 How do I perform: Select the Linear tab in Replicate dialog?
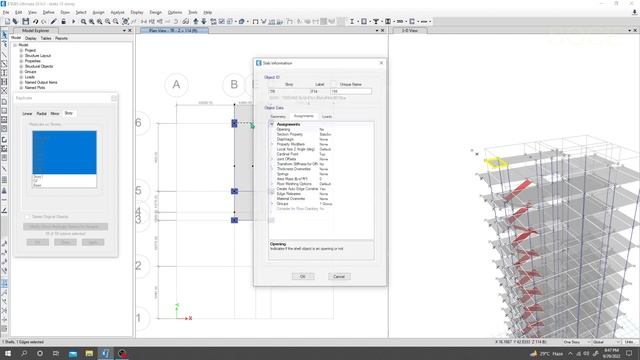[x=27, y=113]
